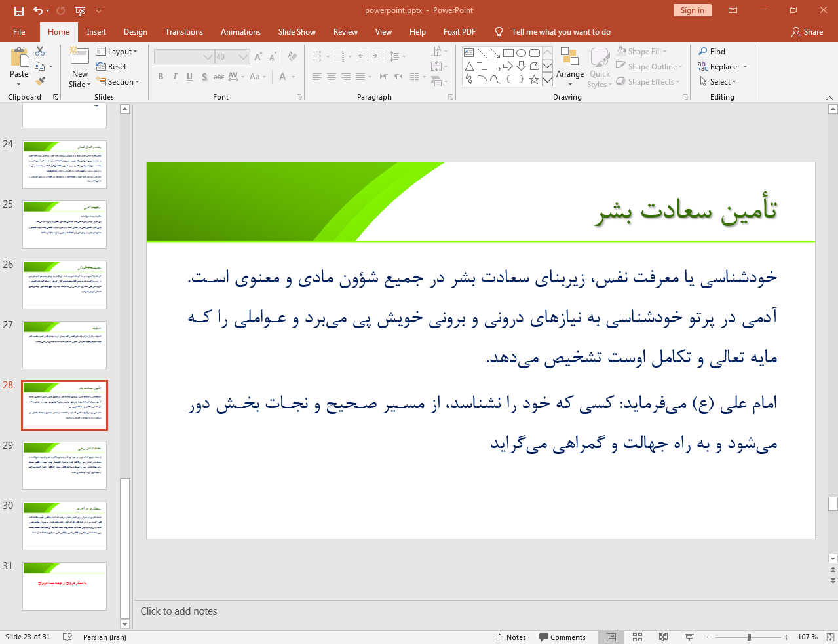The image size is (838, 644).
Task: Expand the shapes gallery More arrow
Action: [547, 80]
